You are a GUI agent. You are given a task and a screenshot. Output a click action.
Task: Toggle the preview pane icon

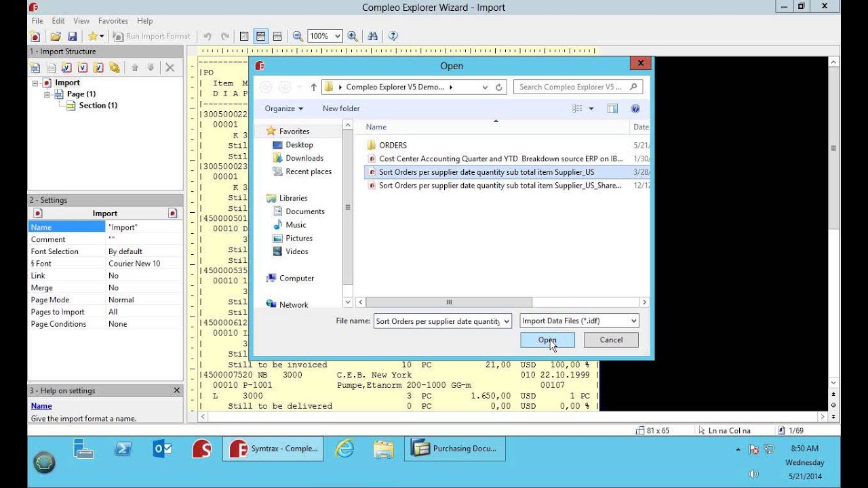(612, 108)
